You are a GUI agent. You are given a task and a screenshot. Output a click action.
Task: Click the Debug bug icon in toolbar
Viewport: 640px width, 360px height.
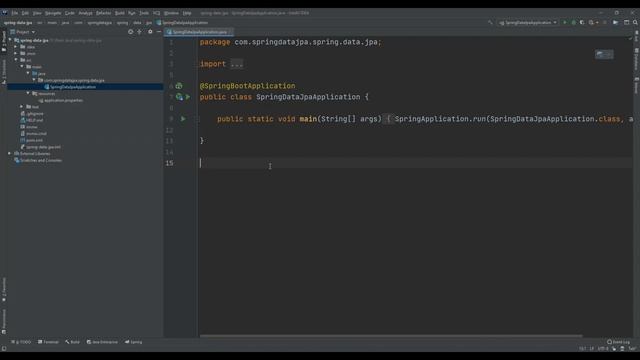point(573,22)
